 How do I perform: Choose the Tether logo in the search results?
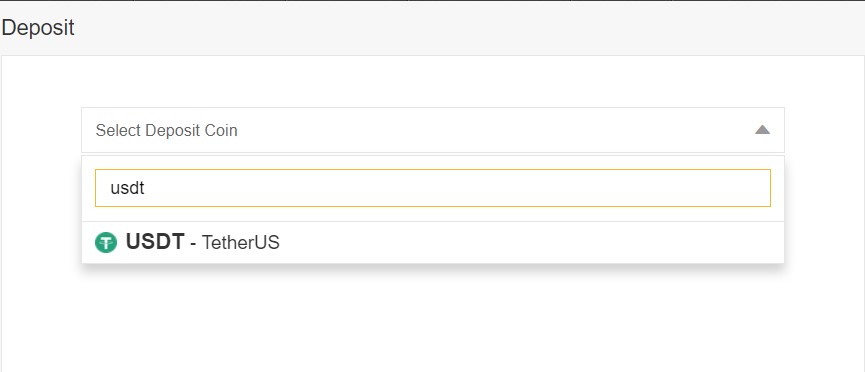[x=105, y=242]
